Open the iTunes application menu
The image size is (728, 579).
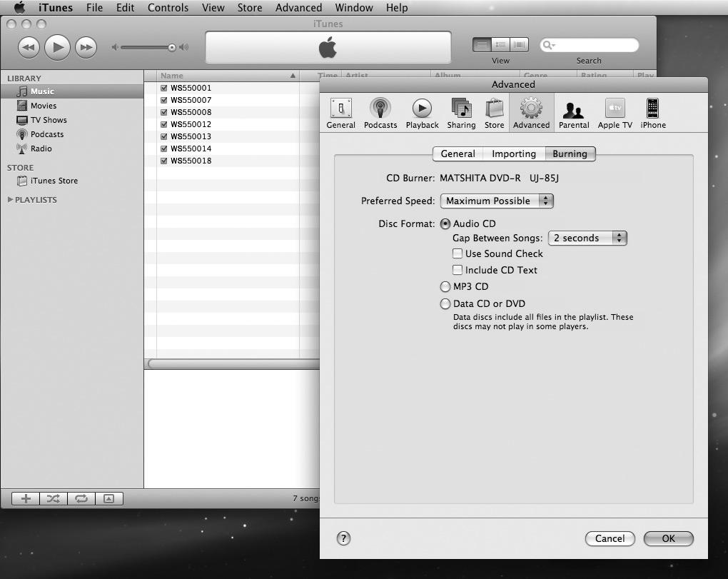pos(55,7)
